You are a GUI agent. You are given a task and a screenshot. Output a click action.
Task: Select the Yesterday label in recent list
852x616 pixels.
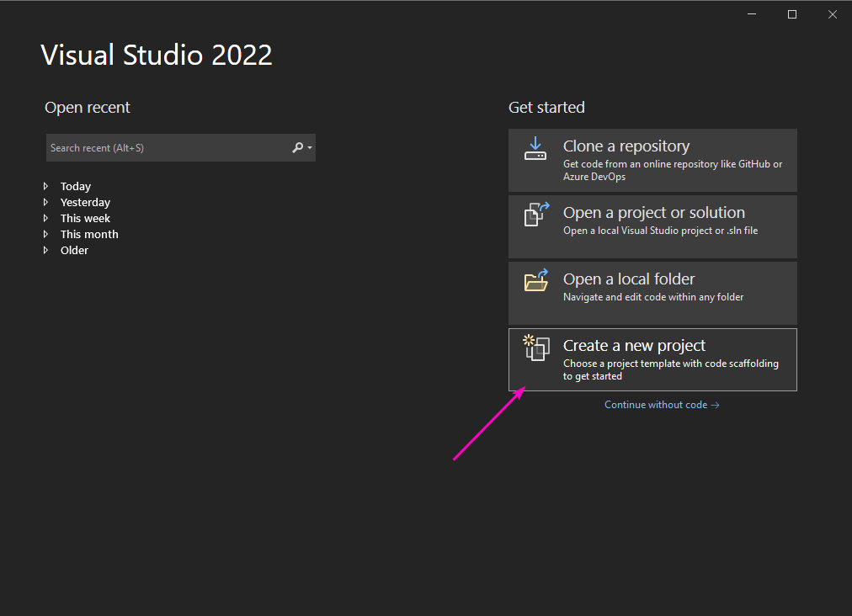85,202
